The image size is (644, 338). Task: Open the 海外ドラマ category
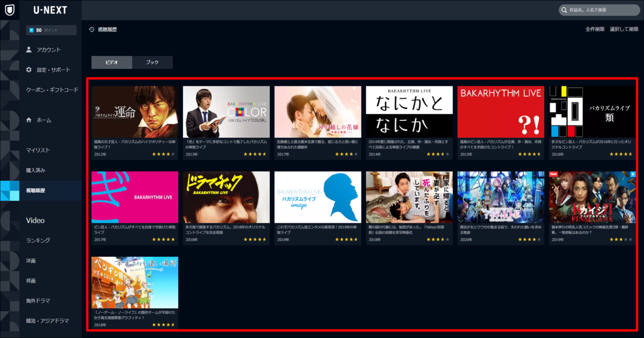point(38,301)
